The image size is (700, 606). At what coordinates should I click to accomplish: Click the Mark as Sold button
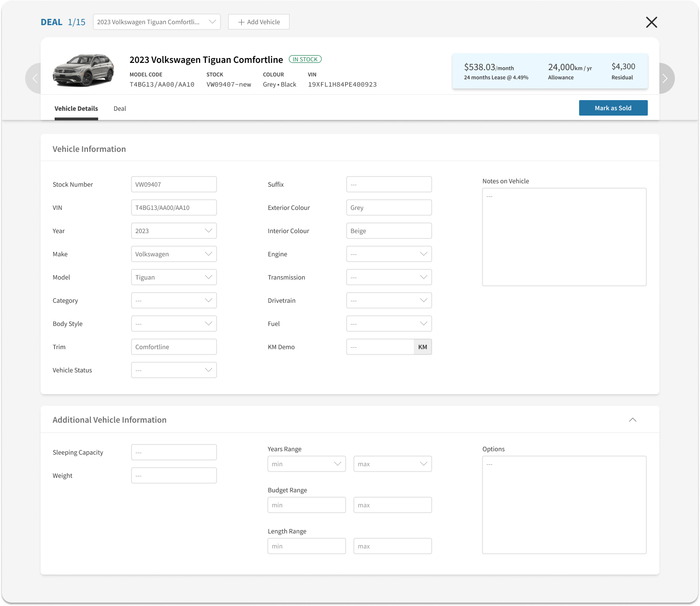click(x=613, y=108)
